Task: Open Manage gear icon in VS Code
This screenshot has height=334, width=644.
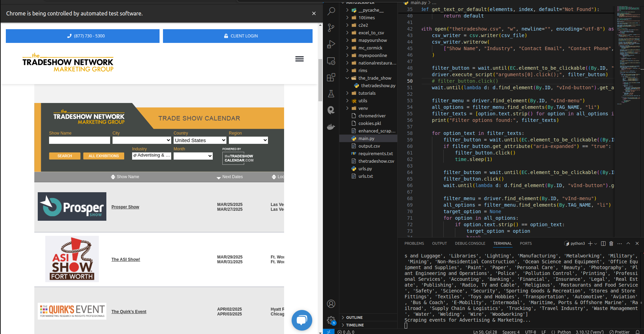Action: [x=331, y=320]
